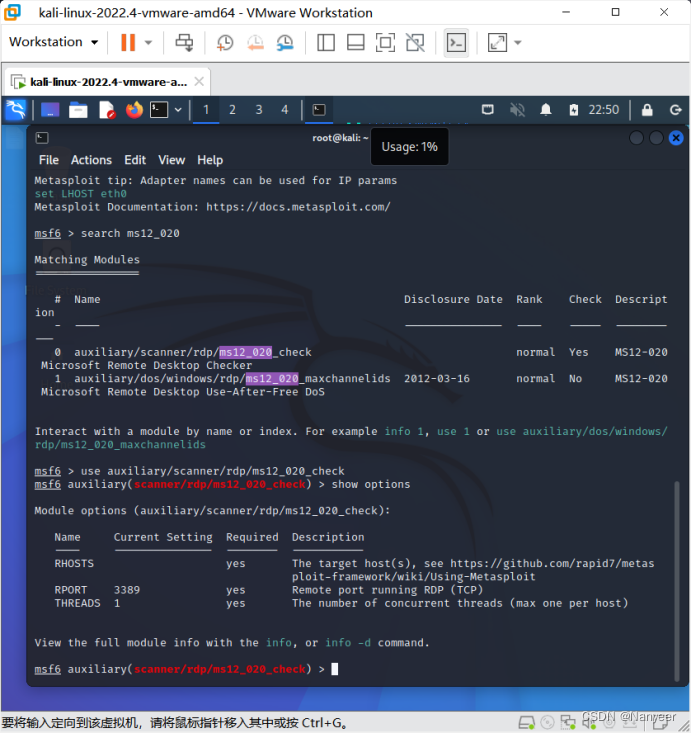Pause the virtual machine
Viewport: 692px width, 733px height.
click(x=128, y=43)
